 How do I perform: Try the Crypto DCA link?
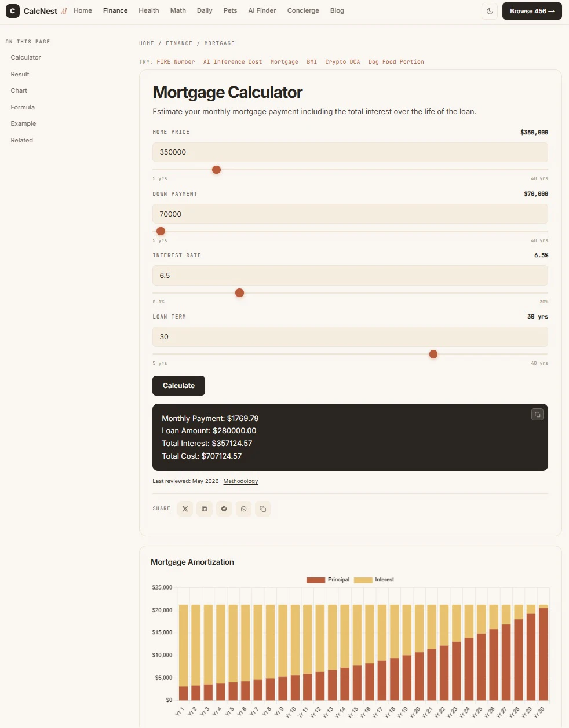tap(342, 61)
